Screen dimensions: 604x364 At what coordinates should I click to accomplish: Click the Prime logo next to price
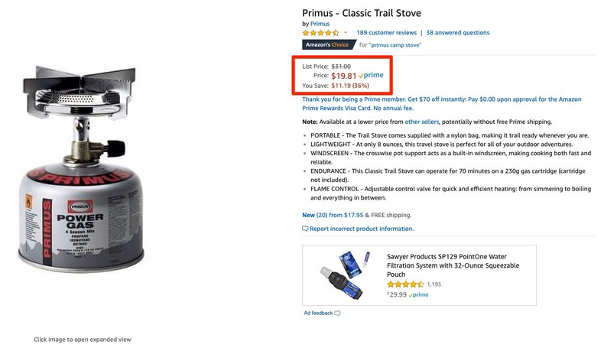(x=371, y=76)
